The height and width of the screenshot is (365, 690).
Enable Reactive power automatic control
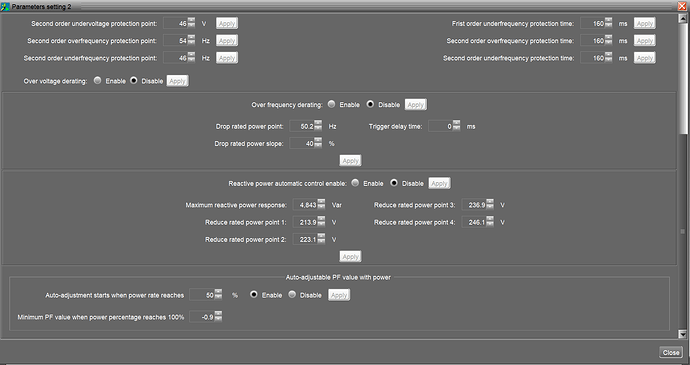[355, 183]
